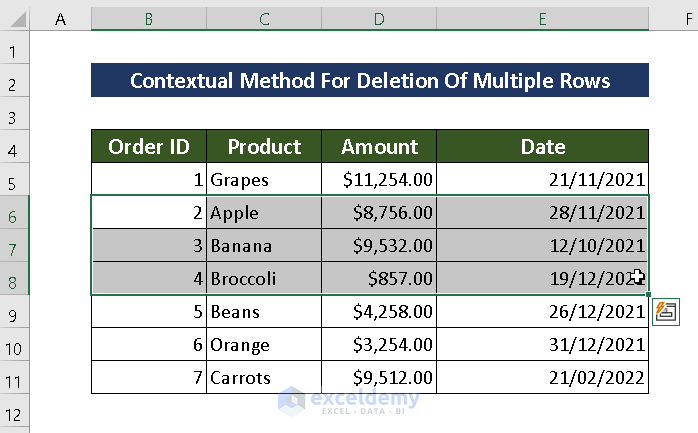Select column C header
The width and height of the screenshot is (698, 433).
tap(264, 19)
